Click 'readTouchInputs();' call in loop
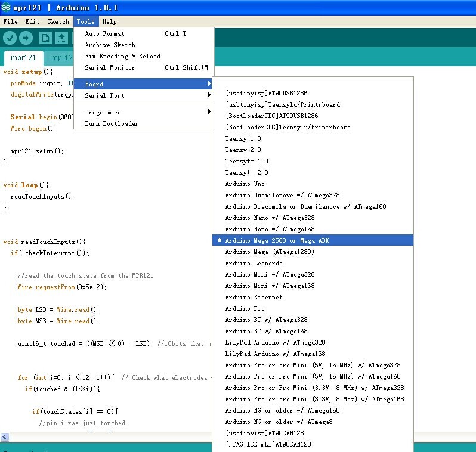Image resolution: width=476 pixels, height=452 pixels. 42,196
